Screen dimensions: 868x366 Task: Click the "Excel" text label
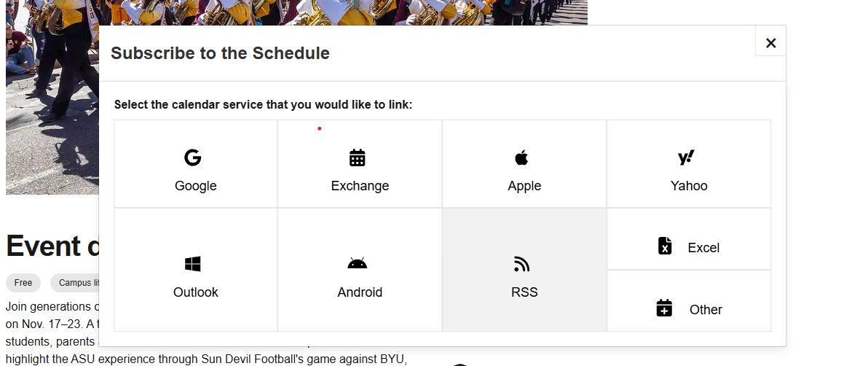703,248
